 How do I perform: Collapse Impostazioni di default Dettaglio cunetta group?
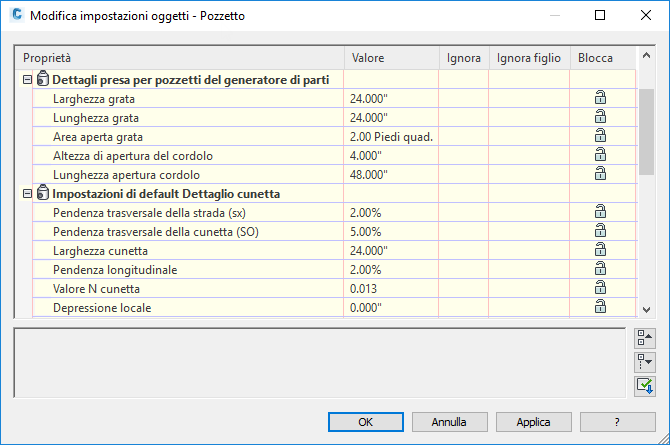click(x=27, y=193)
